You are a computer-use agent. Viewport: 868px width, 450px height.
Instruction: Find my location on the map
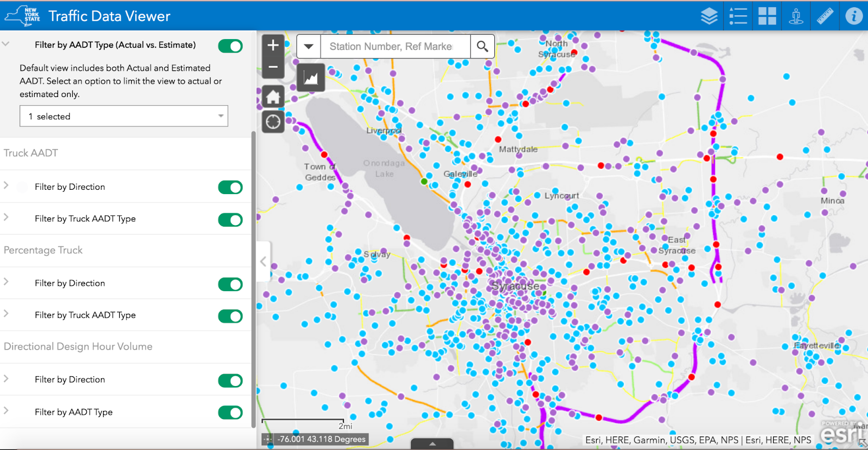click(273, 122)
